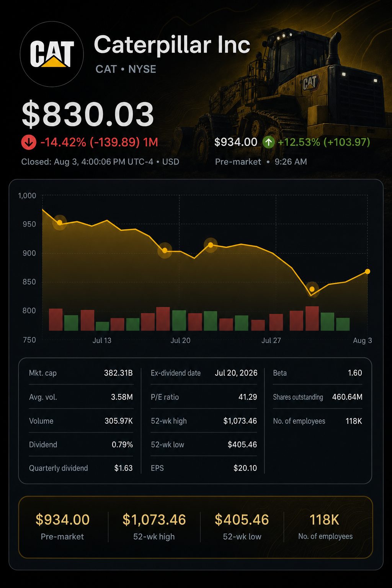Click the $934.00 Pre-market summary card
This screenshot has width=392, height=588.
click(62, 527)
